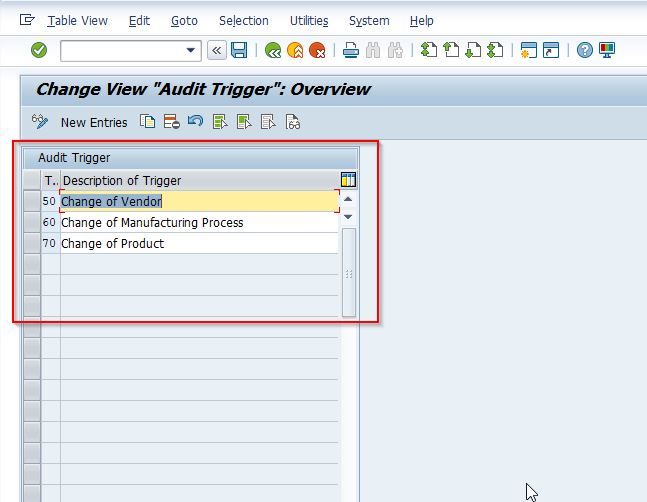
Task: Click the Delete row icon
Action: coord(172,122)
